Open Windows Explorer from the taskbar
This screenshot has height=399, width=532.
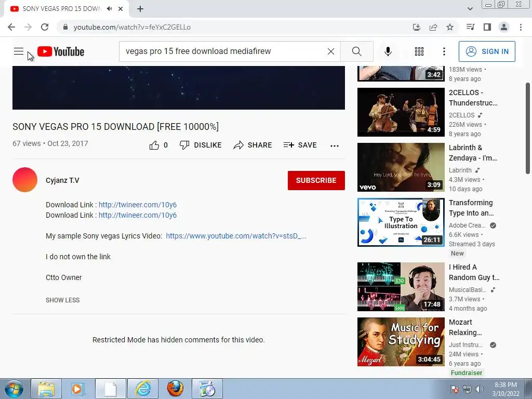click(46, 389)
